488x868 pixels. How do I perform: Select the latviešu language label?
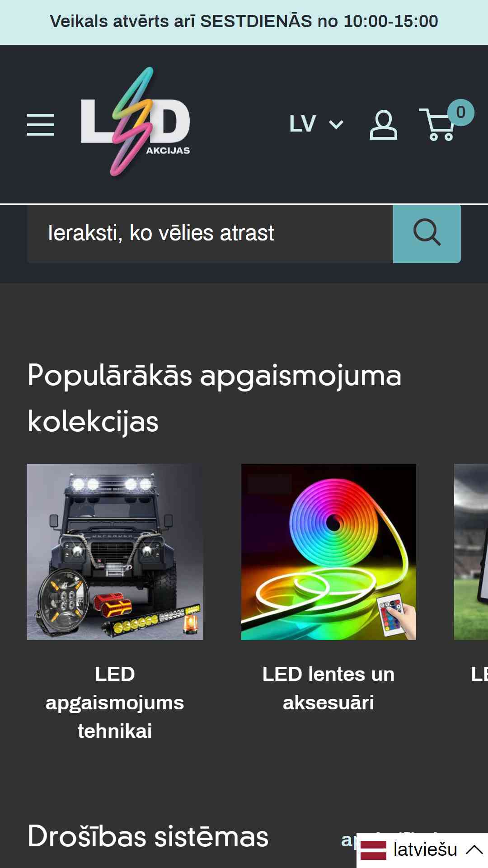click(425, 850)
